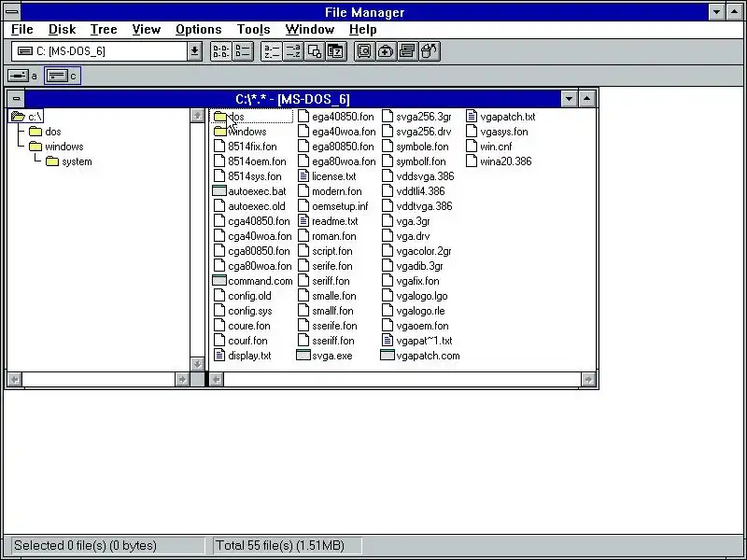Select the readme.txt document icon
Screen dimensions: 747x560
tap(303, 221)
